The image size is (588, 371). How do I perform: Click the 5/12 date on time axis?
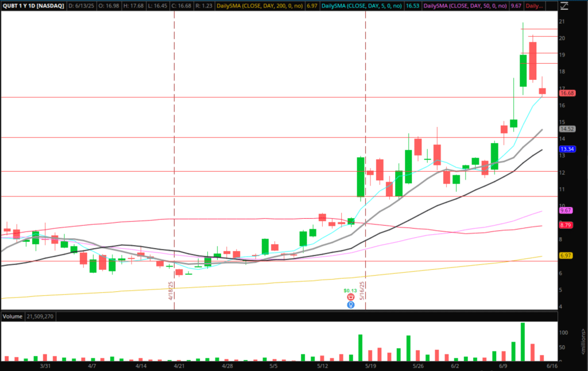(323, 366)
